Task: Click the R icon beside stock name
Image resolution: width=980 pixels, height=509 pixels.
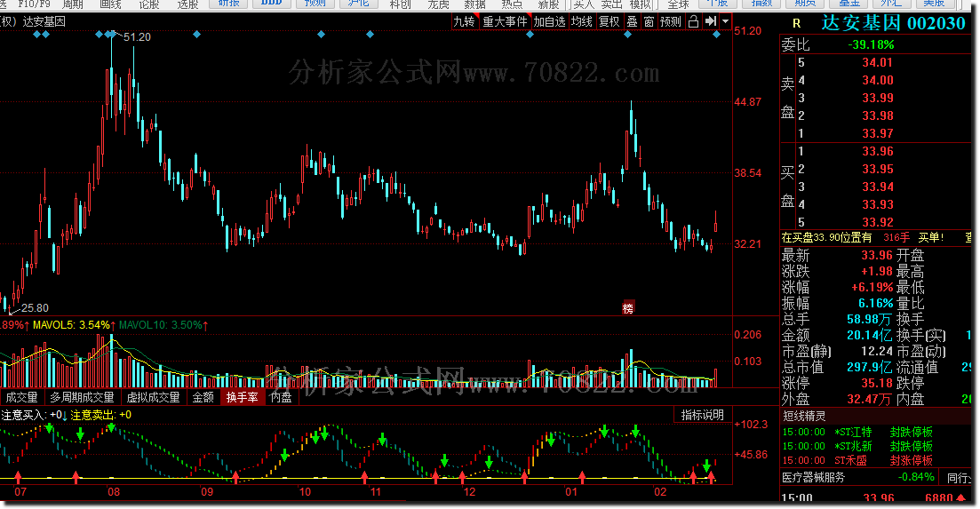Action: coord(796,23)
